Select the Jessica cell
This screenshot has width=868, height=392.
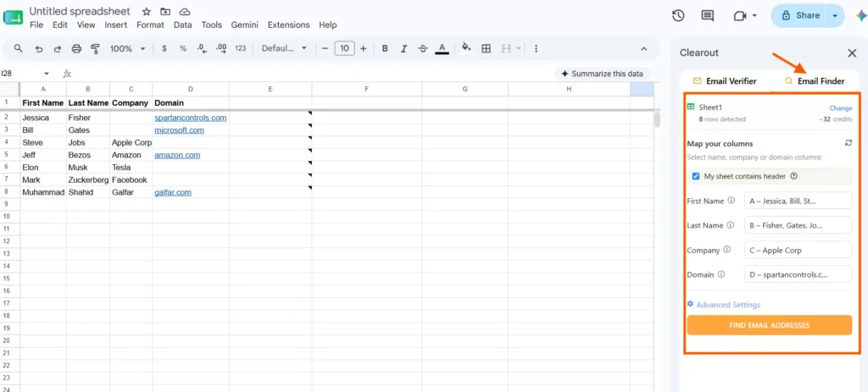(x=43, y=118)
